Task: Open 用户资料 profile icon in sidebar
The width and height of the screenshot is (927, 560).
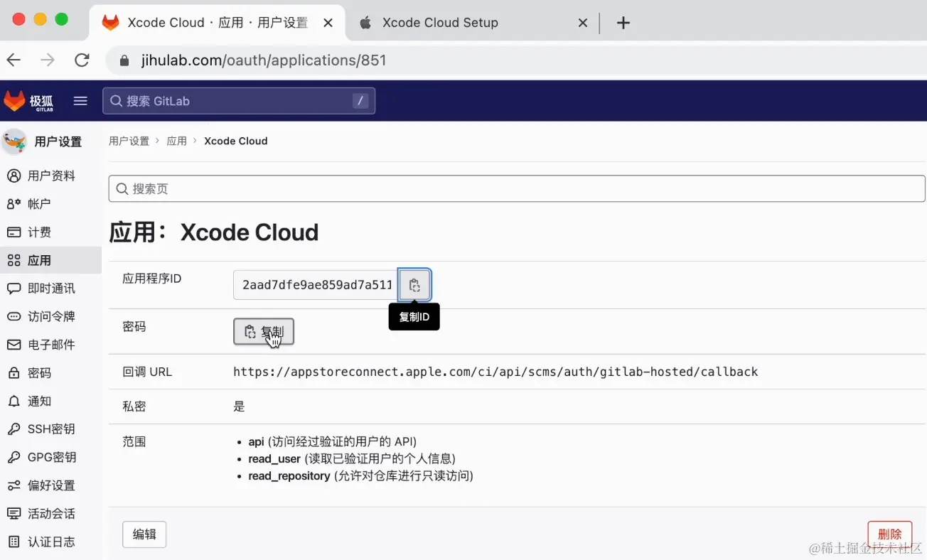Action: tap(14, 176)
